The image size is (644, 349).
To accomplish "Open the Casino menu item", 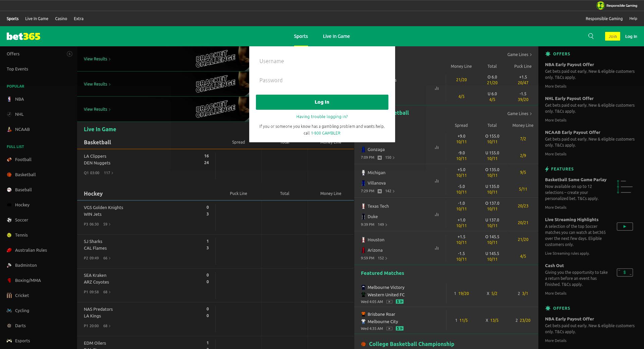I will pos(61,19).
